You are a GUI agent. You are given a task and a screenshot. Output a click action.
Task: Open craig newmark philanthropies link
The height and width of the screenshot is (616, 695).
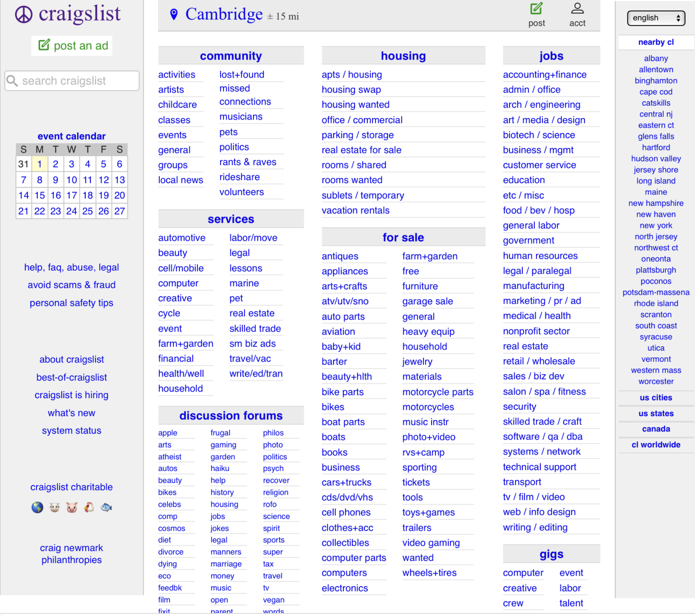point(72,554)
